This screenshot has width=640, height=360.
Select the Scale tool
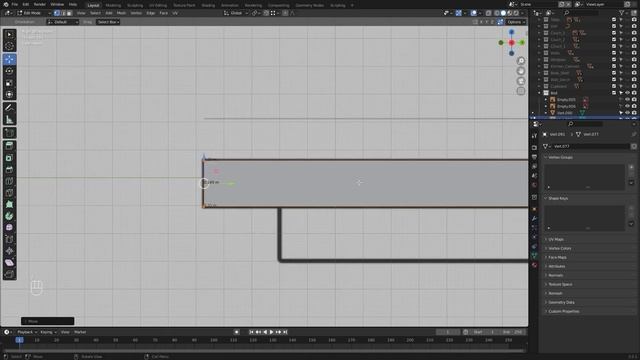point(9,83)
